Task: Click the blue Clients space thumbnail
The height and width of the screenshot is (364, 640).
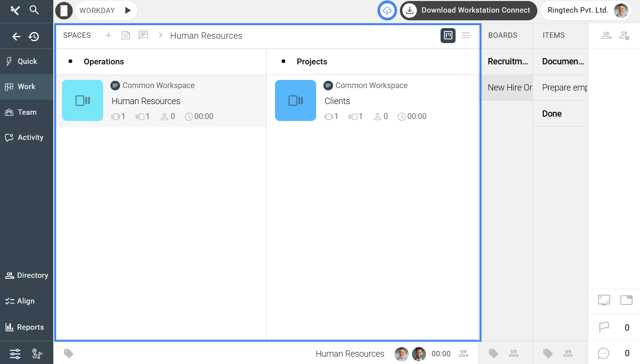Action: pos(295,101)
